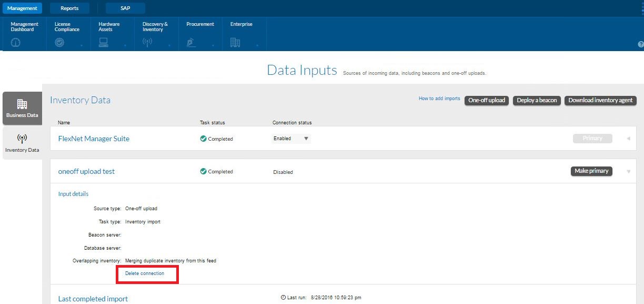Viewport: 644px width, 304px height.
Task: Click the Disabled connection status text
Action: click(x=283, y=172)
